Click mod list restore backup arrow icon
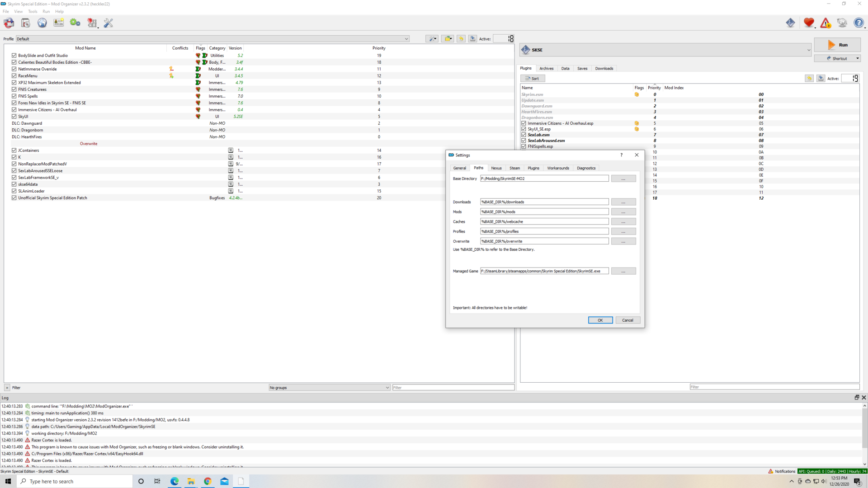This screenshot has height=488, width=868. pyautogui.click(x=461, y=39)
